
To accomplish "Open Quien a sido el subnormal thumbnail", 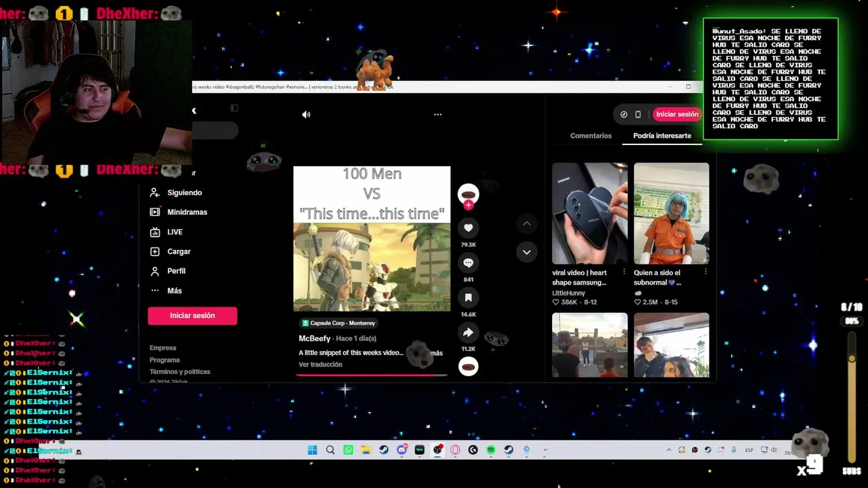I will pos(671,213).
